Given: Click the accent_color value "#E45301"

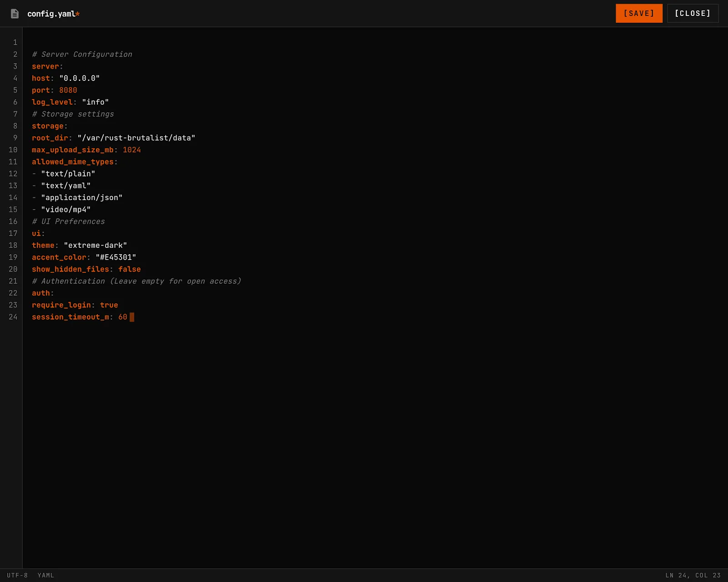Looking at the screenshot, I should [x=116, y=257].
